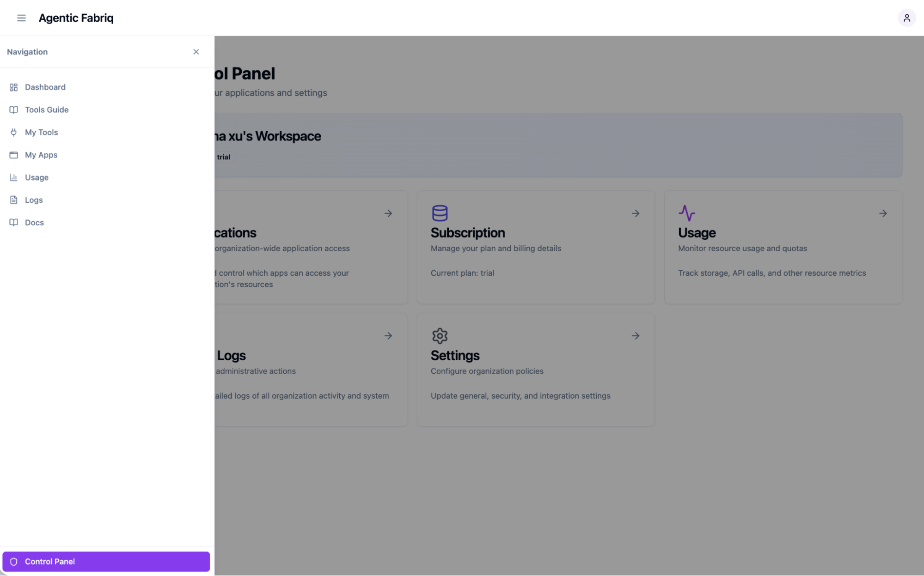The width and height of the screenshot is (924, 576).
Task: Close the Navigation panel
Action: (x=196, y=52)
